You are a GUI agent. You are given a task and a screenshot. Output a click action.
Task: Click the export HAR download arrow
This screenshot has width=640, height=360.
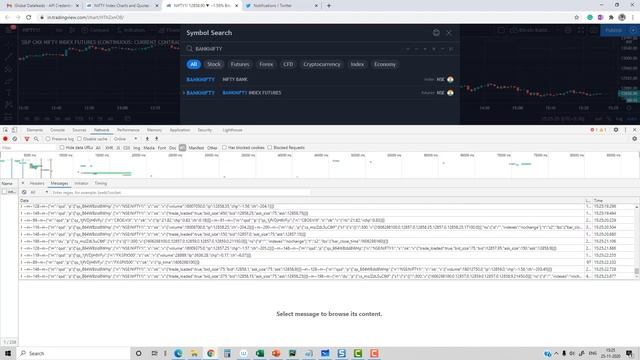tap(156, 139)
